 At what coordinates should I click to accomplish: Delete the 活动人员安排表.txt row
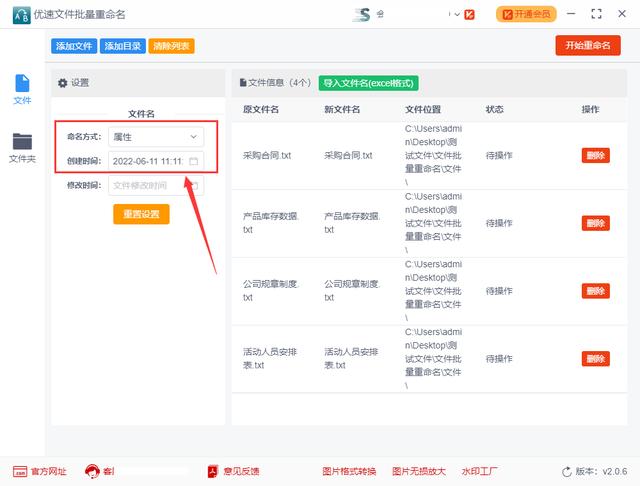pos(596,359)
